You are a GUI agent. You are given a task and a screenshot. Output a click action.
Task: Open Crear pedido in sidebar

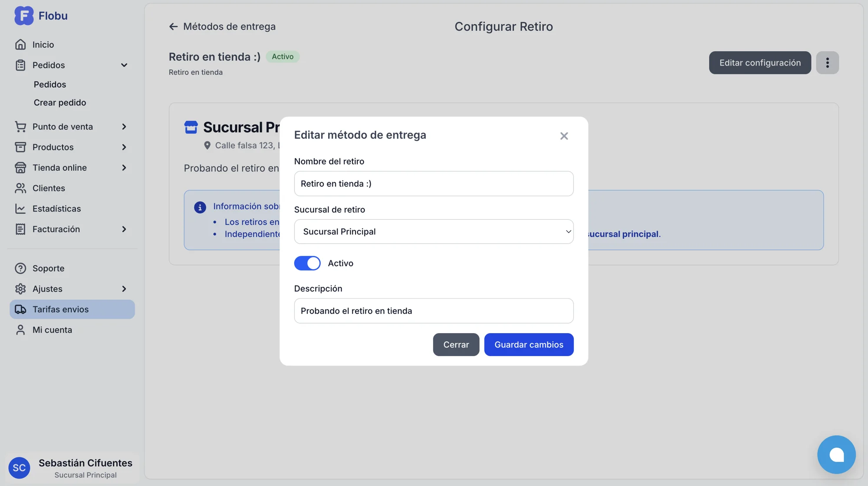(60, 102)
